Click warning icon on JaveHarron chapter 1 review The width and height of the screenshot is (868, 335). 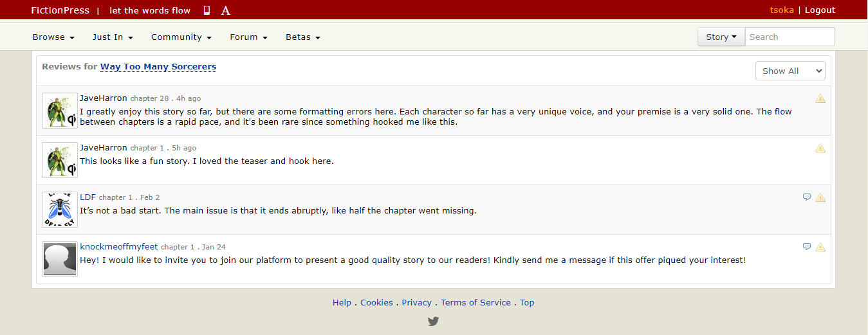[820, 149]
